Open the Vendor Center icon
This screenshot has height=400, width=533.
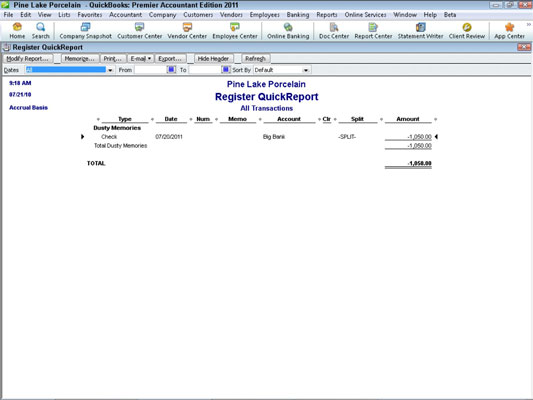(187, 27)
